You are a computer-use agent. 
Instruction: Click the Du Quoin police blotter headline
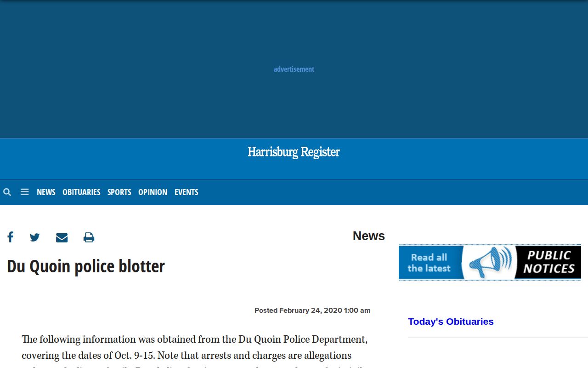(x=86, y=266)
